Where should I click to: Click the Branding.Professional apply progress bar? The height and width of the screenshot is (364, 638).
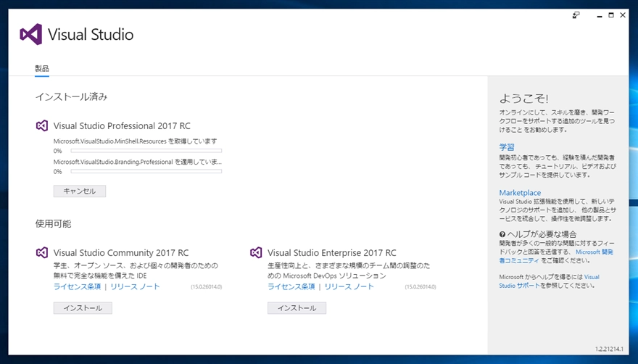pyautogui.click(x=146, y=171)
